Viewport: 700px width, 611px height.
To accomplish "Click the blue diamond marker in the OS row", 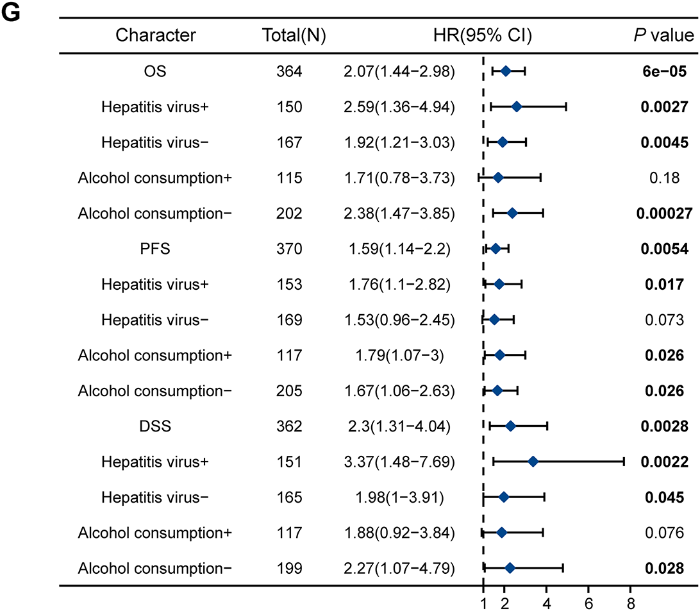I will tap(505, 72).
